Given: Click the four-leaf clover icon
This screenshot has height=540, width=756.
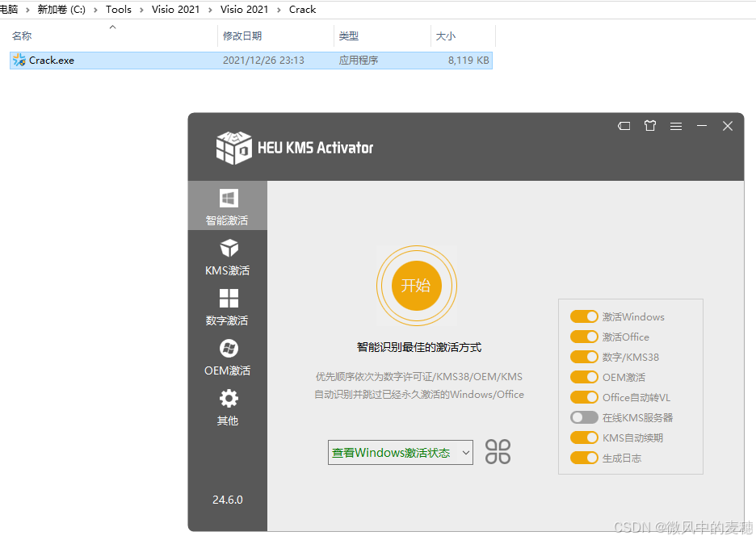Looking at the screenshot, I should tap(498, 452).
